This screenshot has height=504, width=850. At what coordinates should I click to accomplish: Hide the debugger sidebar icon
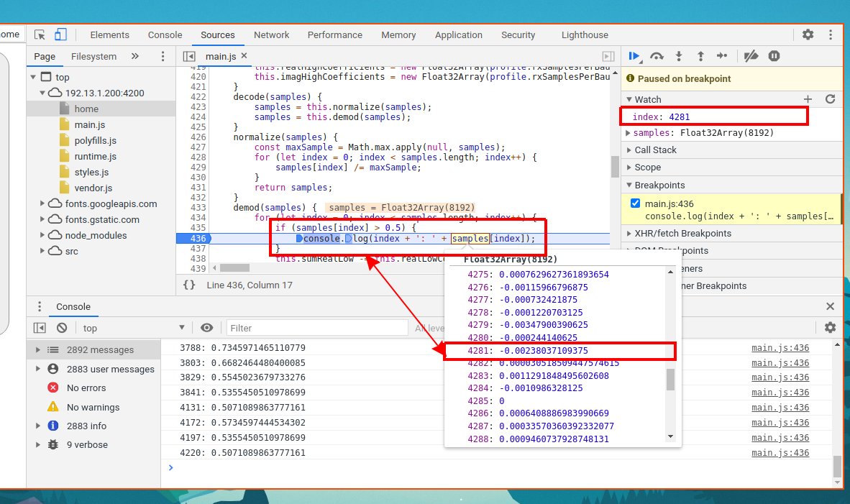608,56
